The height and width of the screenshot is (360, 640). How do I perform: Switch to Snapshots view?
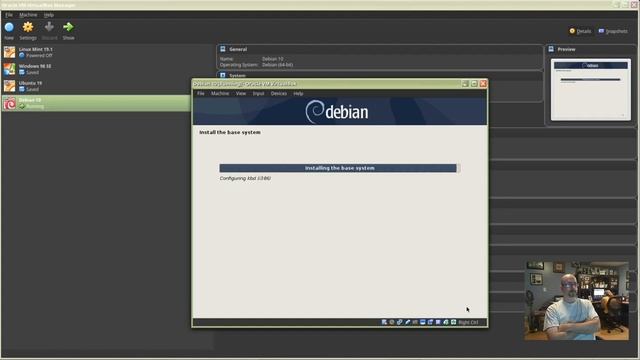click(x=613, y=31)
